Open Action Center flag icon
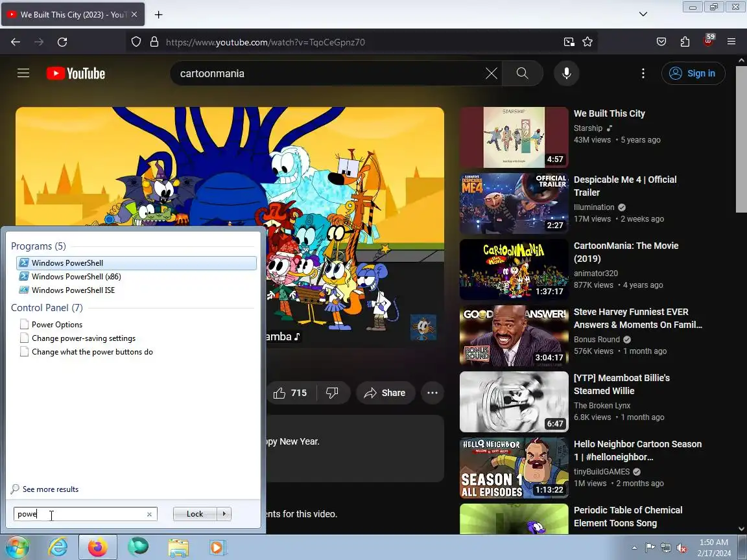The image size is (747, 560). pos(649,548)
